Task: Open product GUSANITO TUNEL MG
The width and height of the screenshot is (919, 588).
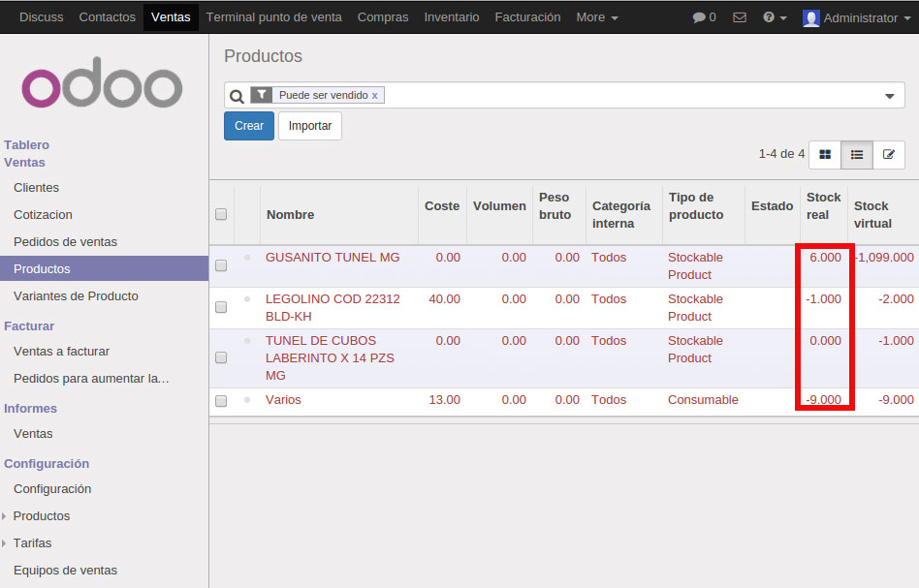Action: pyautogui.click(x=333, y=257)
